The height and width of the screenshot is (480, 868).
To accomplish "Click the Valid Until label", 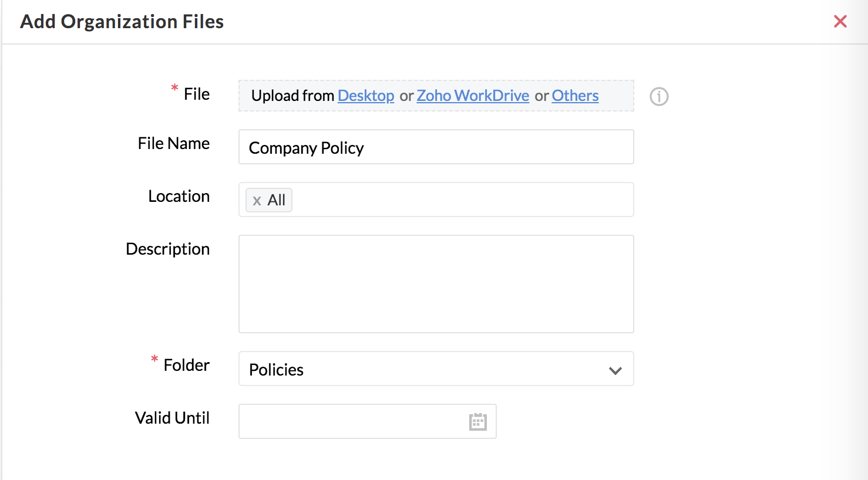I will (x=172, y=418).
